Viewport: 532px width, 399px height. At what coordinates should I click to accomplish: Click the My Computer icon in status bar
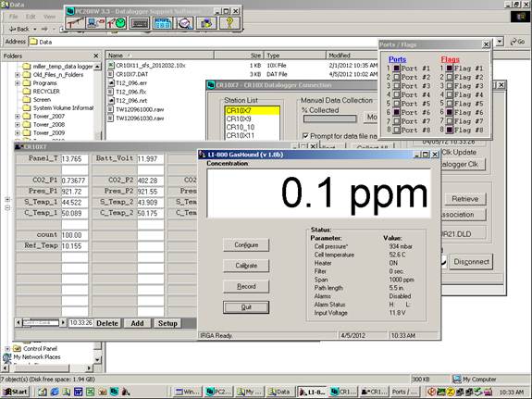tap(457, 379)
